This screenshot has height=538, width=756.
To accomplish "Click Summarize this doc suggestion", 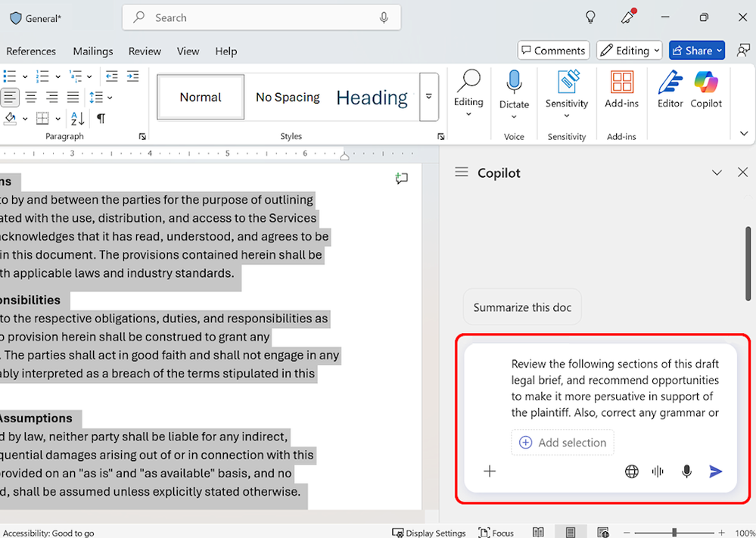I will [522, 307].
